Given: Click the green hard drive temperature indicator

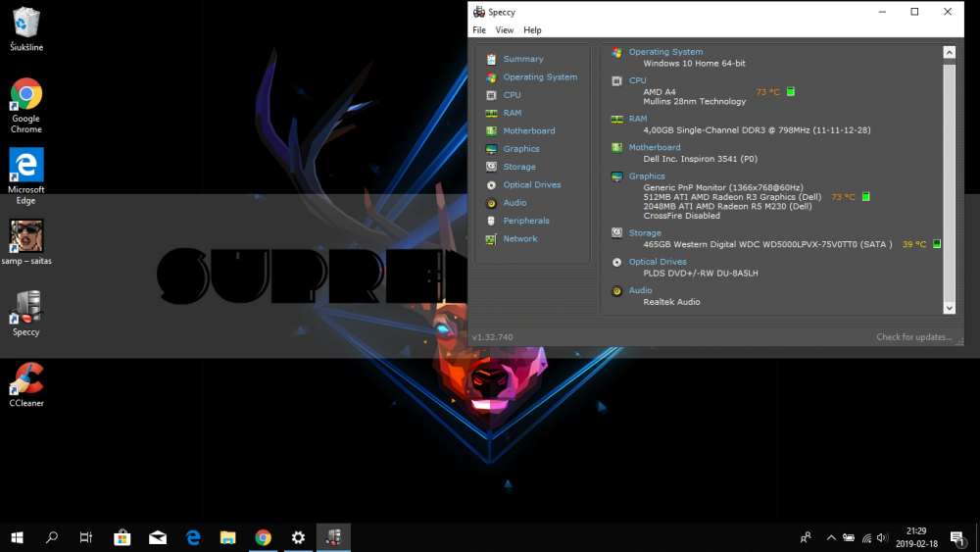Looking at the screenshot, I should coord(937,244).
